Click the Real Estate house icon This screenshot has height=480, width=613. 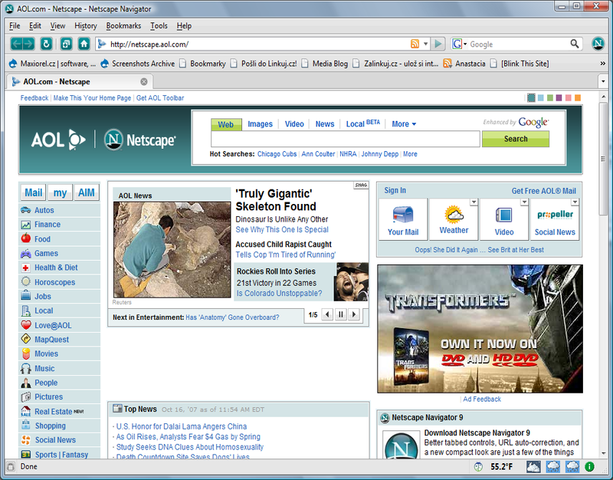click(x=26, y=411)
